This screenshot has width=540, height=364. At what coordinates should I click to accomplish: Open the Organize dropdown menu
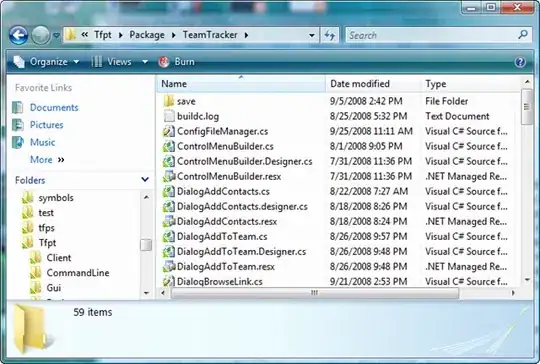click(46, 62)
